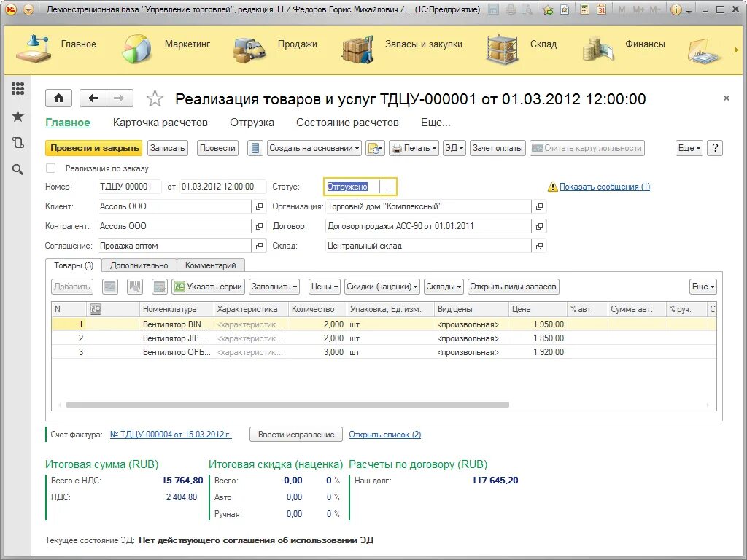Expand Создать на основании dropdown
The image size is (747, 560).
[x=314, y=148]
